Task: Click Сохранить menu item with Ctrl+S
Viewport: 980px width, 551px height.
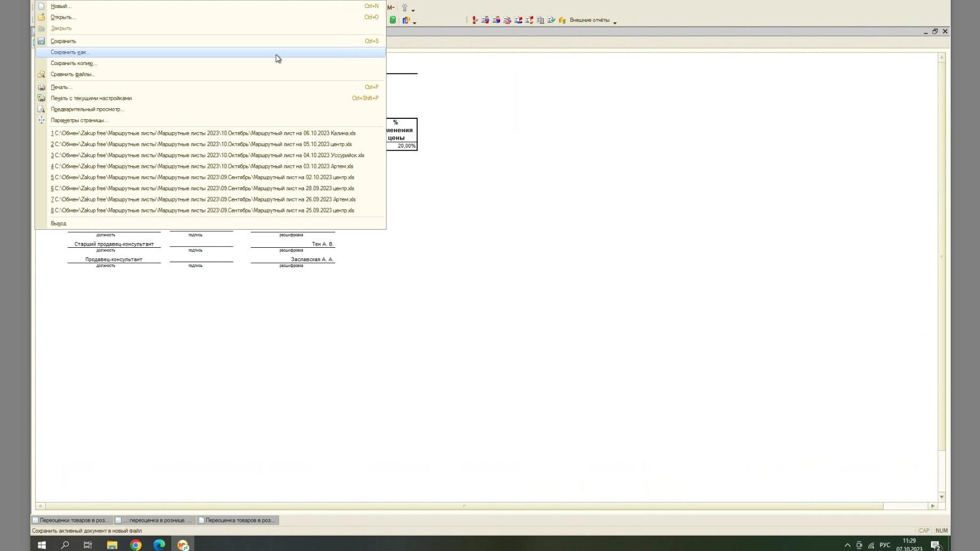Action: point(210,41)
